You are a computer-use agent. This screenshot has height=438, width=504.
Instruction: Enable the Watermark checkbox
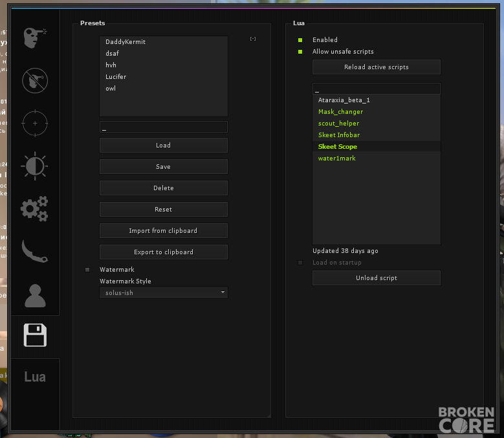[87, 270]
